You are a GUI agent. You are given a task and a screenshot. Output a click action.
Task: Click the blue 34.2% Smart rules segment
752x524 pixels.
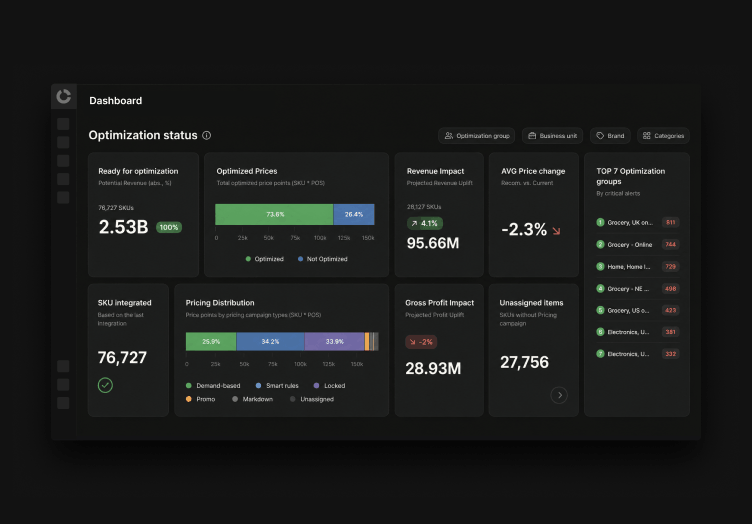(x=270, y=341)
